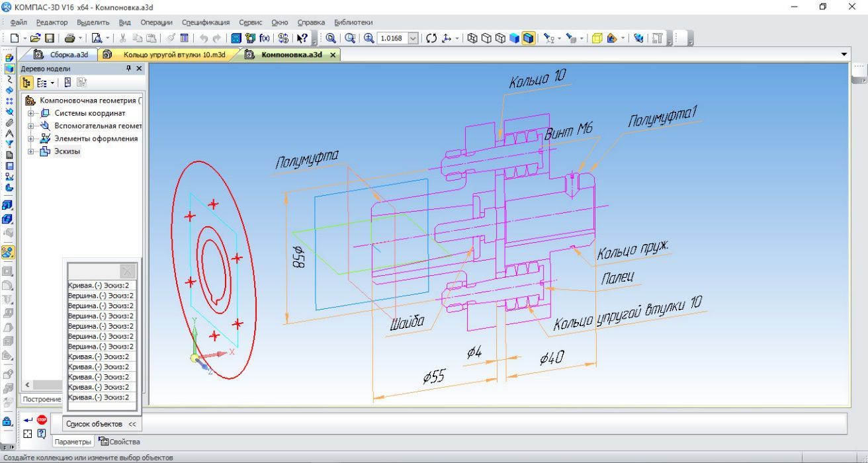The height and width of the screenshot is (463, 868).
Task: Open the print preview icon
Action: [x=97, y=38]
